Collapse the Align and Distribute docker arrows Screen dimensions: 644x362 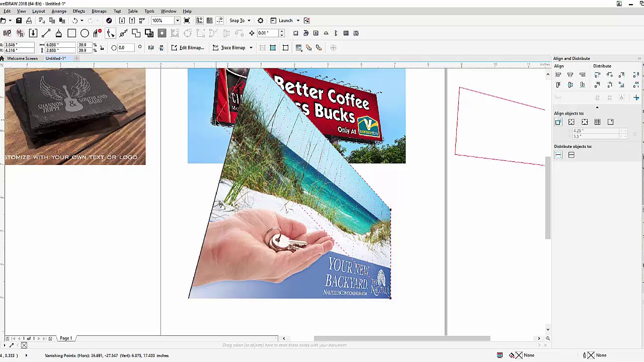[x=639, y=58]
